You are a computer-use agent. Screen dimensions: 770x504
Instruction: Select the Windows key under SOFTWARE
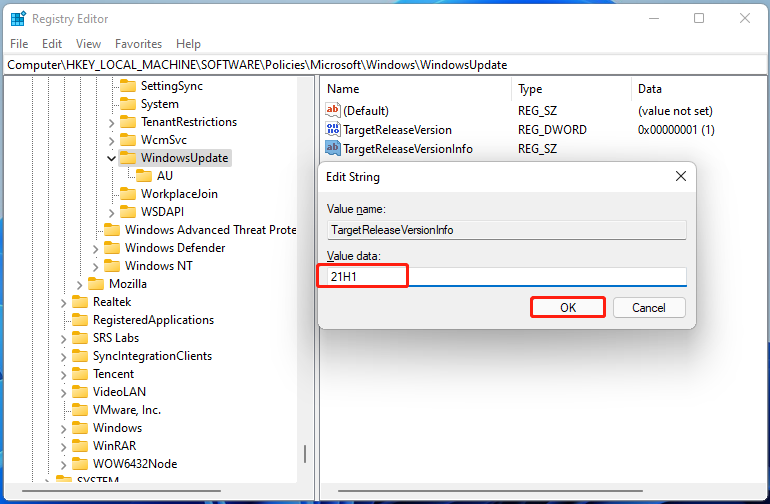point(117,428)
